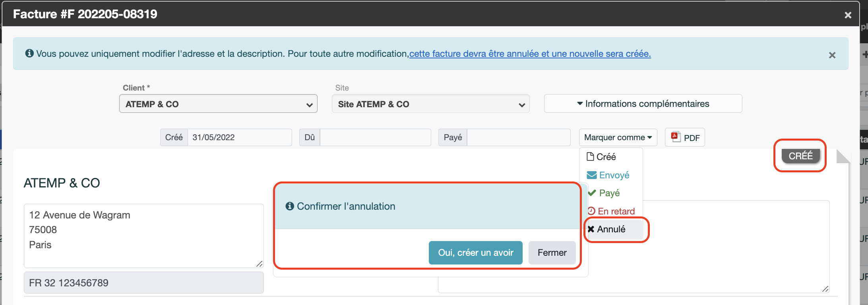Screen dimensions: 868x305
Task: Click the clock icon next to En retard
Action: (591, 211)
